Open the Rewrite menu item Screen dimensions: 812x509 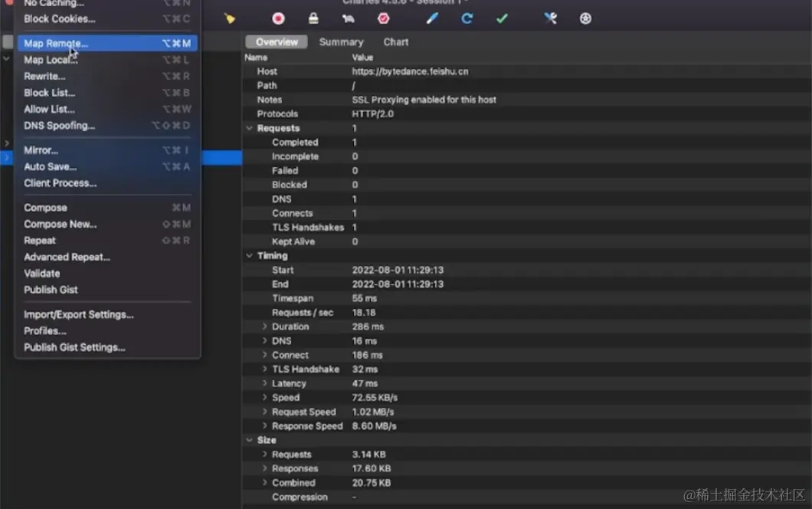tap(107, 76)
